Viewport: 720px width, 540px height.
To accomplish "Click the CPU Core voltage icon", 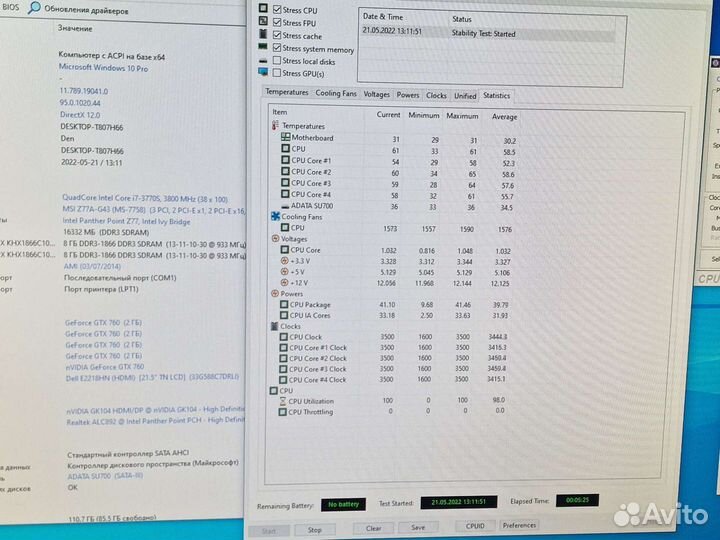I will click(x=285, y=250).
